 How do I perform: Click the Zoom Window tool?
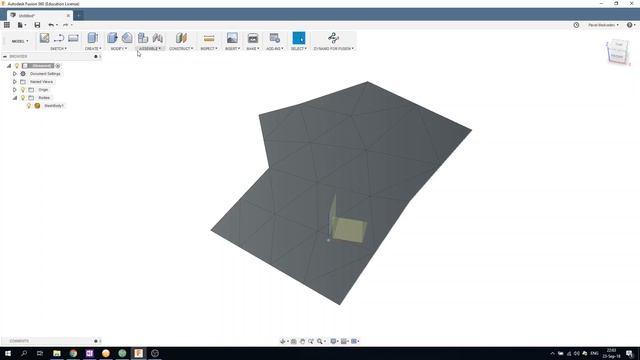(311, 341)
